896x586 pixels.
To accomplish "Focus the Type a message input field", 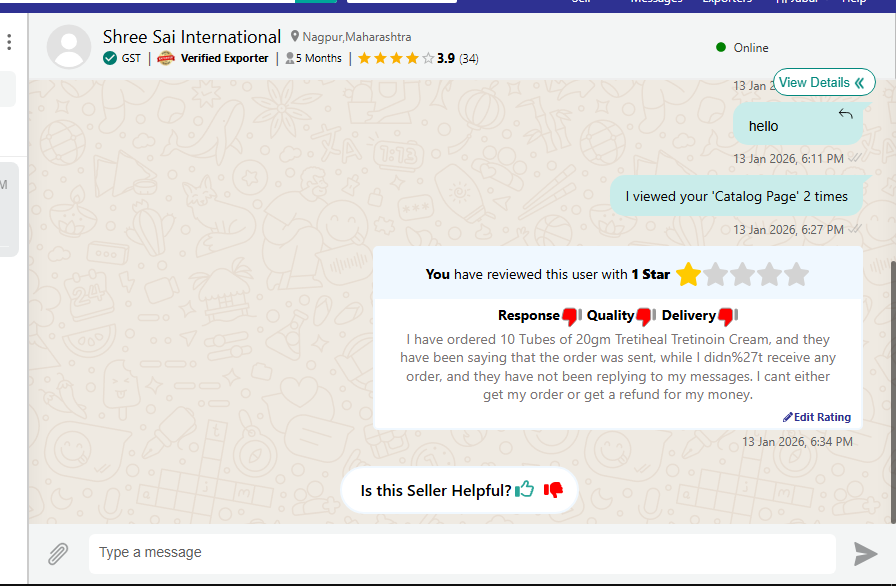I will pyautogui.click(x=462, y=553).
